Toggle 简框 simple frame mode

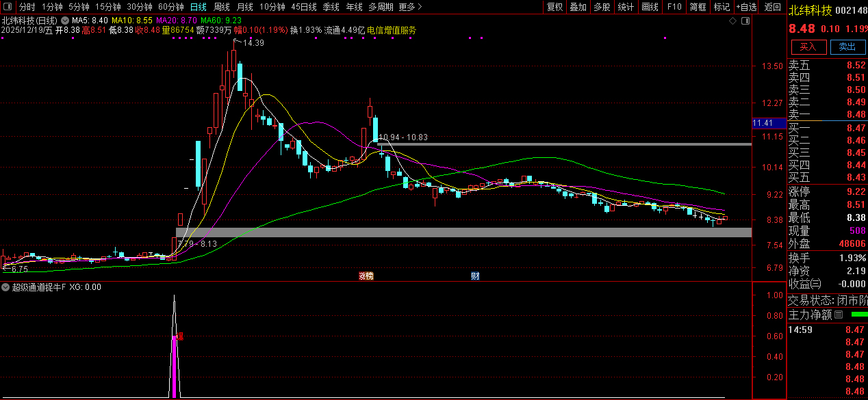(698, 7)
